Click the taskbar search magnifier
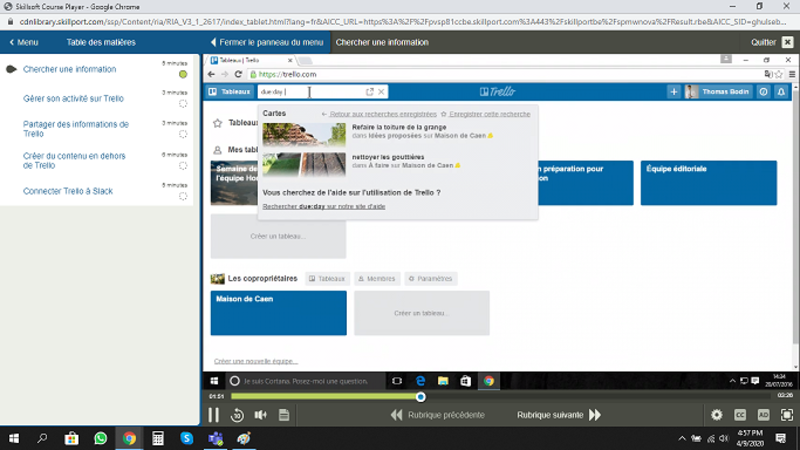 (42, 438)
